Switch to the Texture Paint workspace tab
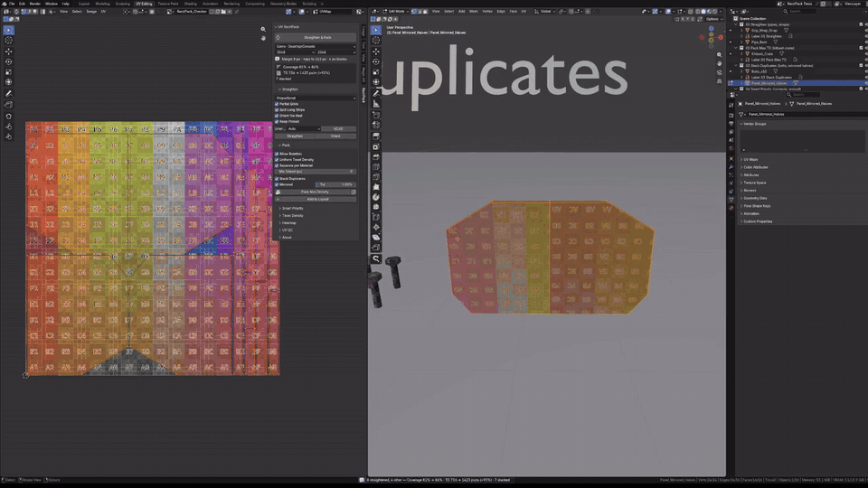Viewport: 868px width, 488px height. pyautogui.click(x=168, y=4)
